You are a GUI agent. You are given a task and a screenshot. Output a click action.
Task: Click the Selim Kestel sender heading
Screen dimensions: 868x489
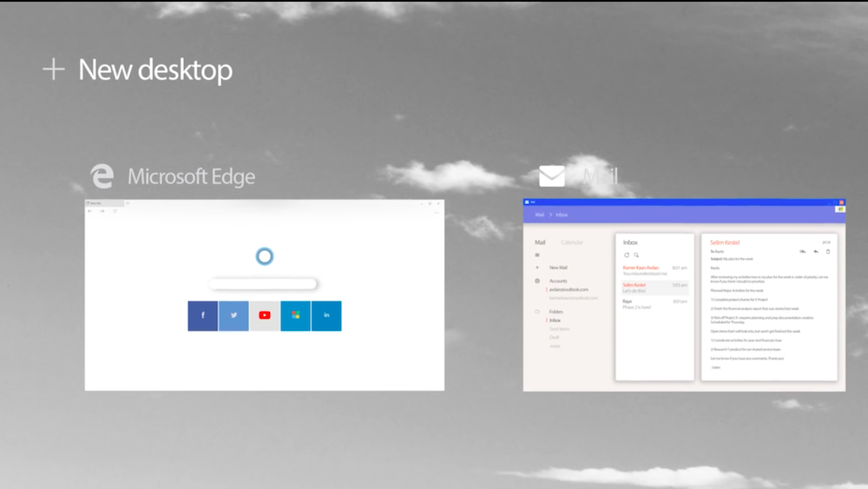point(725,242)
